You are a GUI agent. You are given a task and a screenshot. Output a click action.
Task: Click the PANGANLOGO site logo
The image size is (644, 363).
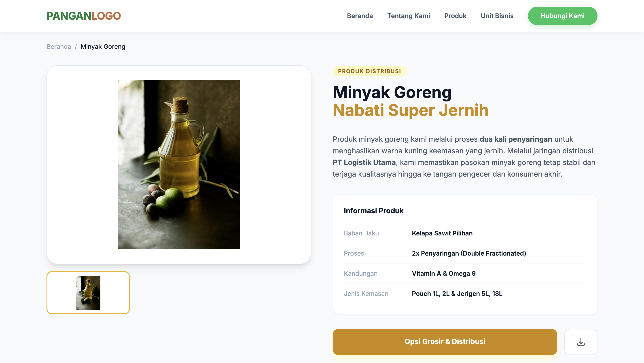83,16
